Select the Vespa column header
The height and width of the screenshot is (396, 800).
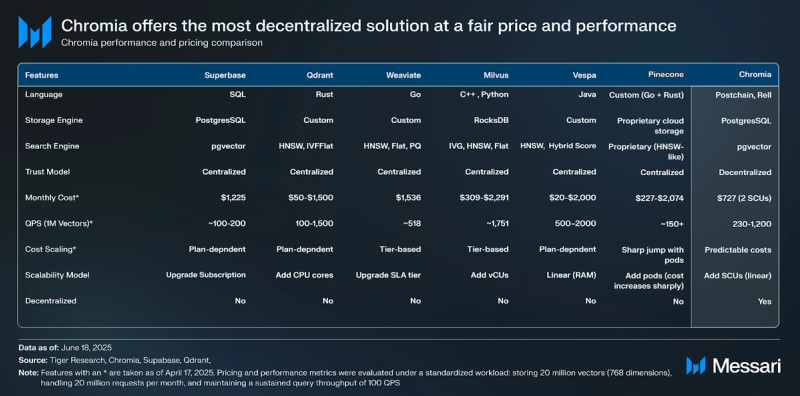pyautogui.click(x=584, y=75)
